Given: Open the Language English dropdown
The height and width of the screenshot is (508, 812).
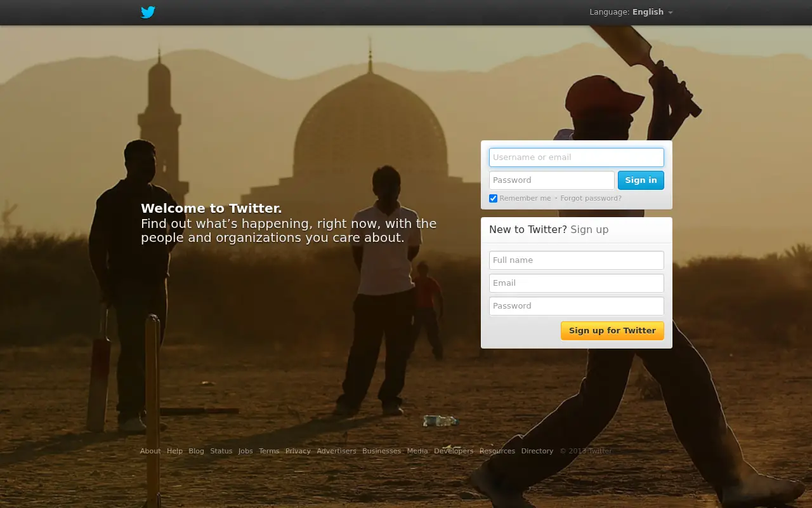Looking at the screenshot, I should [x=631, y=12].
